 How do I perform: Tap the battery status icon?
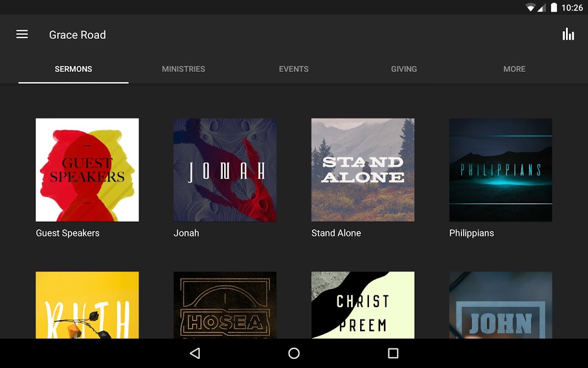point(554,7)
